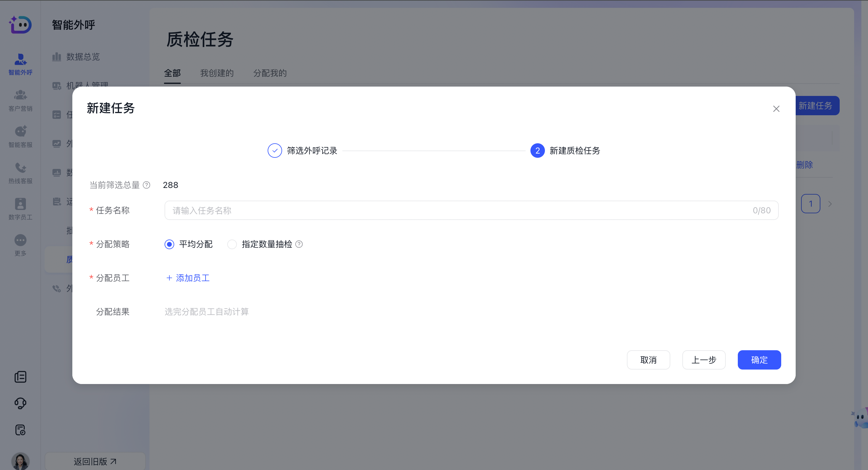The image size is (868, 470).
Task: Click the completed step 筛选外呼记录 check icon
Action: click(x=275, y=150)
